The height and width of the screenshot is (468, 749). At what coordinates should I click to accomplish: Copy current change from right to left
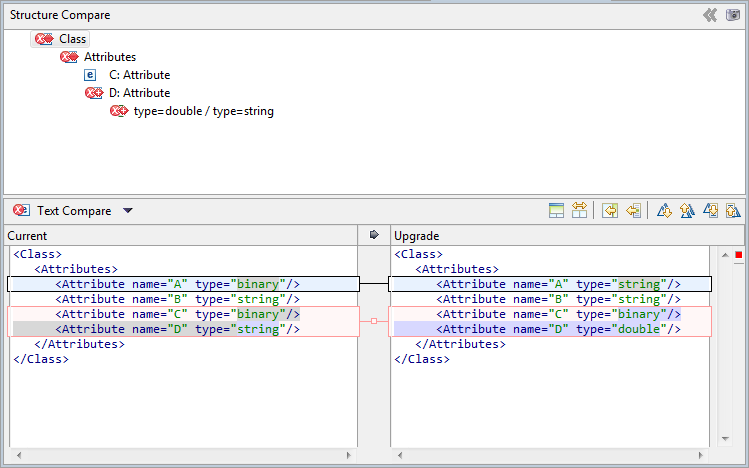(633, 210)
